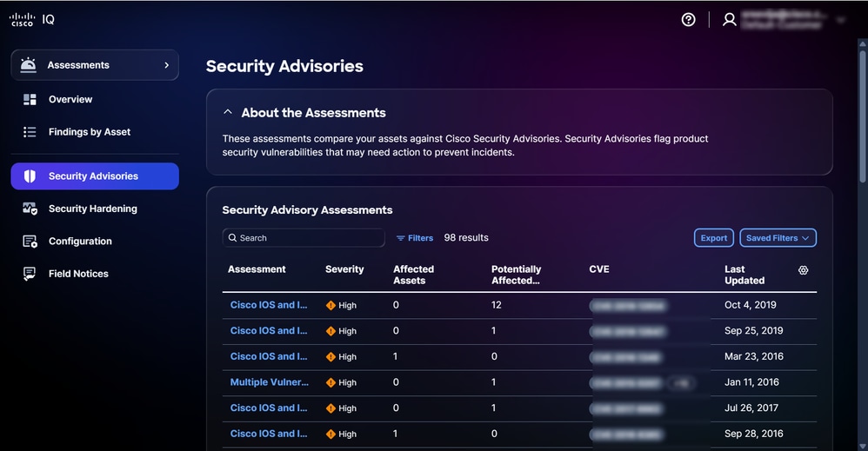Image resolution: width=868 pixels, height=451 pixels.
Task: Sort by CVE column header
Action: (599, 269)
